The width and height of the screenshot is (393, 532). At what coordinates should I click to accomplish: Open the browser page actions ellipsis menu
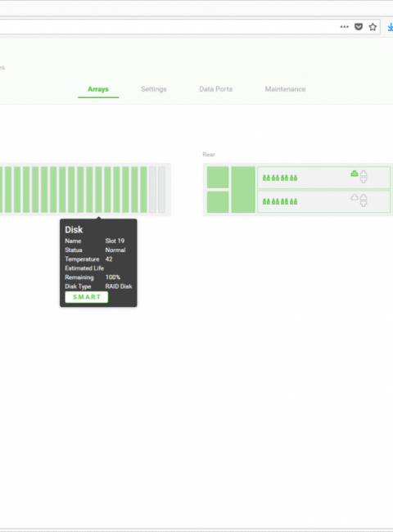click(x=345, y=27)
